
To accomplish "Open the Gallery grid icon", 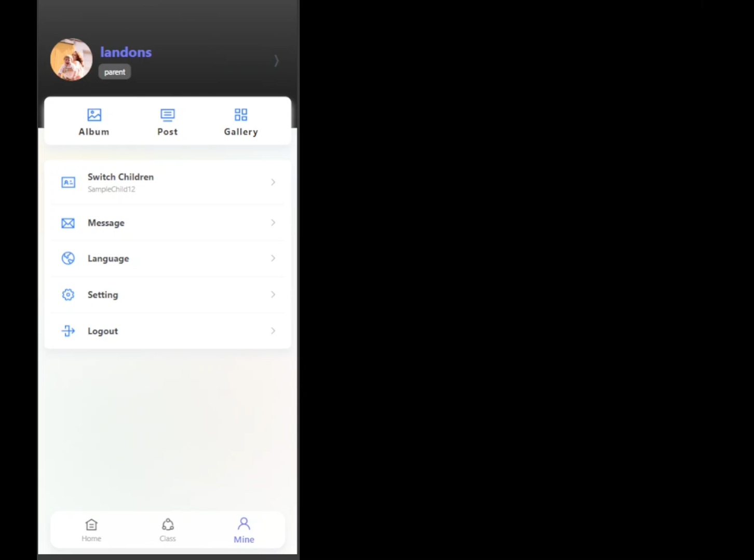I will click(x=240, y=115).
